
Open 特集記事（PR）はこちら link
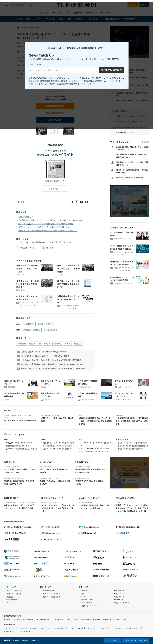123,227
